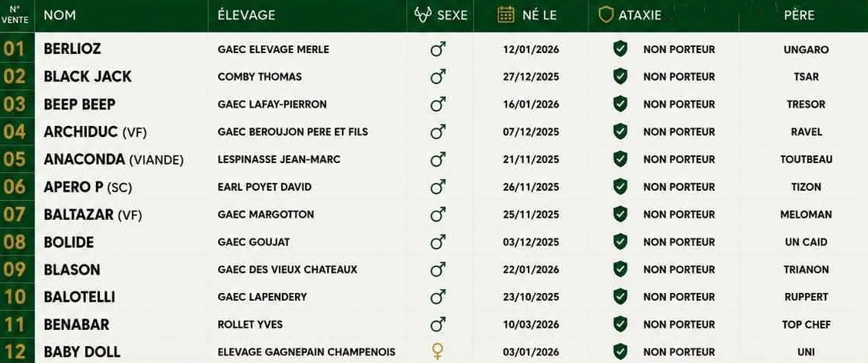Click the male symbol in ANACONDA row
Screen dimensions: 868x363
(x=438, y=160)
